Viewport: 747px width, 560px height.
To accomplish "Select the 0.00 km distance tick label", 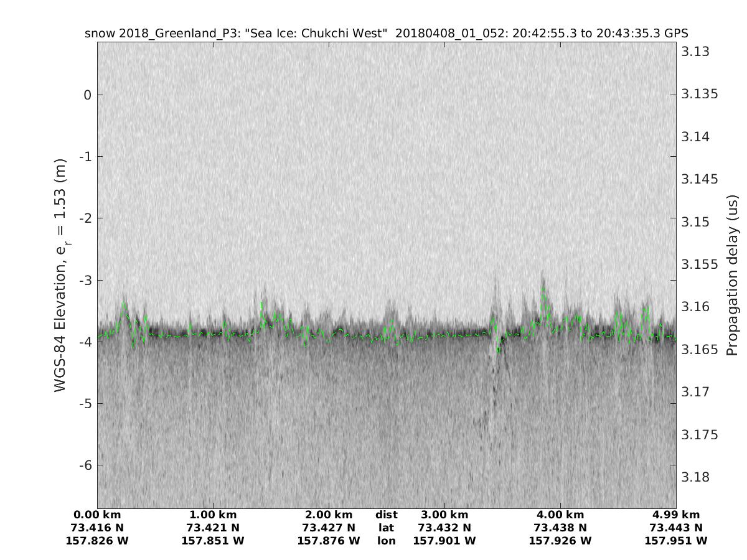I will pos(97,515).
